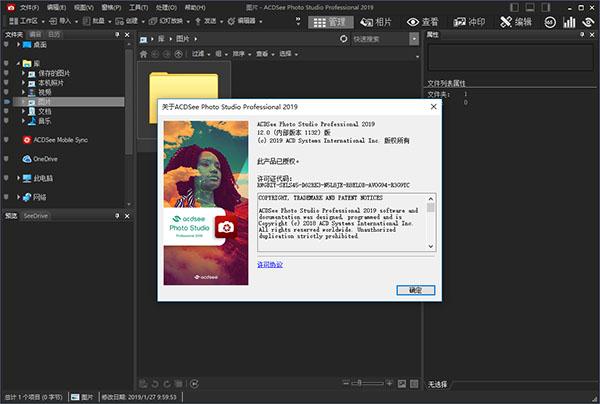
Task: Open the 过滤 dropdown
Action: tap(201, 54)
